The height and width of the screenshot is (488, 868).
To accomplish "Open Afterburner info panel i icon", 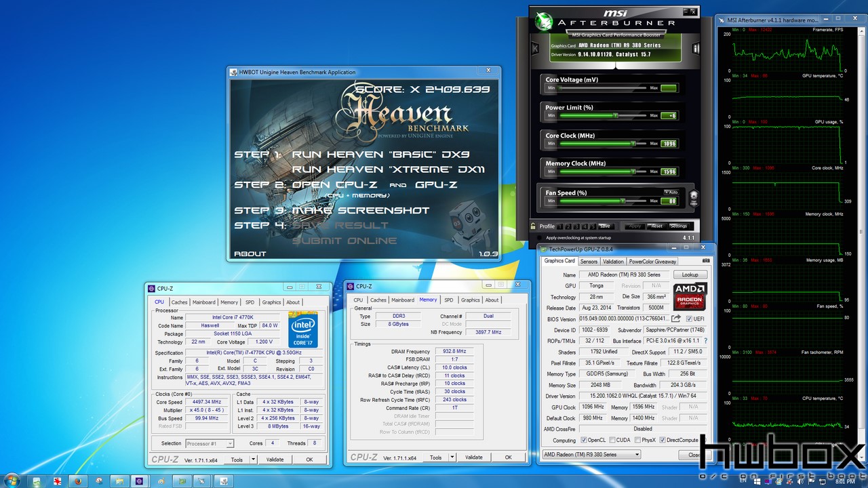I will (x=695, y=48).
